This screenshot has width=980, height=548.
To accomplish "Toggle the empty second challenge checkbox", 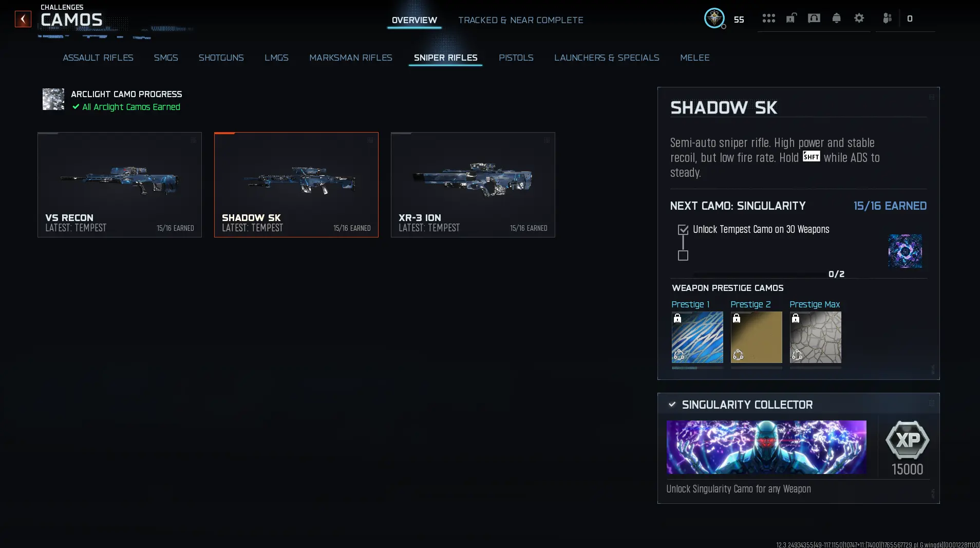I will (683, 255).
